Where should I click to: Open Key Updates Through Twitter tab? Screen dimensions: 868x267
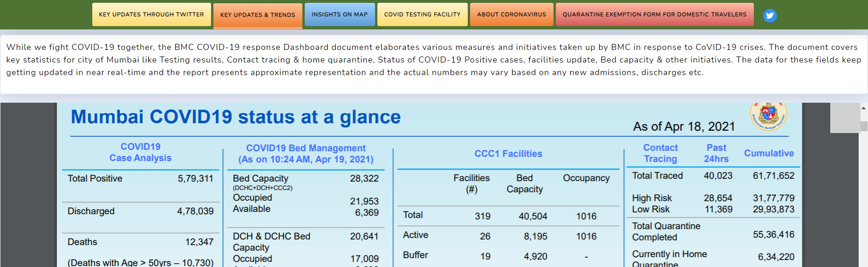coord(151,14)
